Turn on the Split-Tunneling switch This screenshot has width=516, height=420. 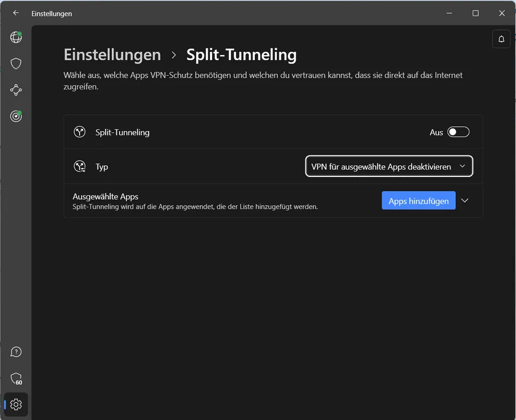pyautogui.click(x=458, y=132)
